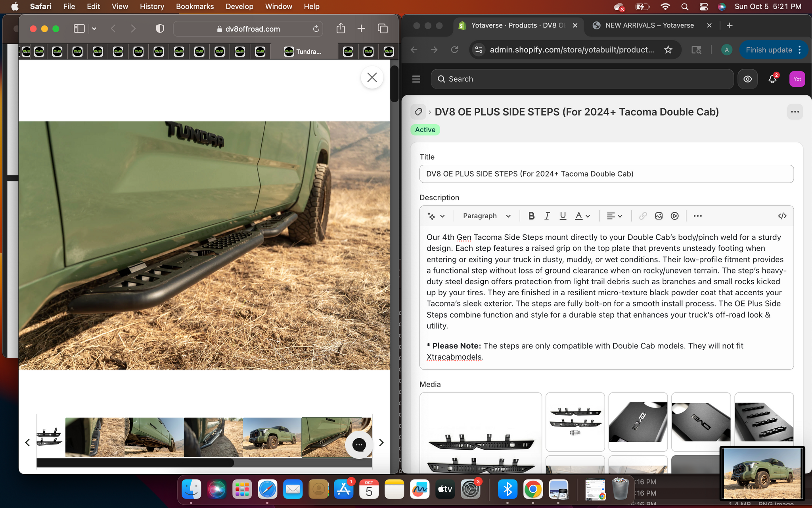The image size is (812, 508).
Task: Toggle the storefront preview eye icon
Action: click(x=747, y=79)
